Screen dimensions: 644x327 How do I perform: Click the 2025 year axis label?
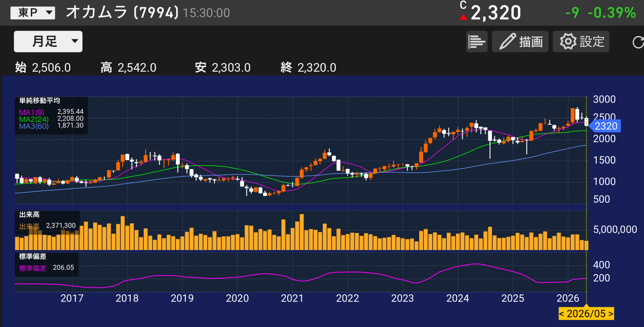pos(513,298)
